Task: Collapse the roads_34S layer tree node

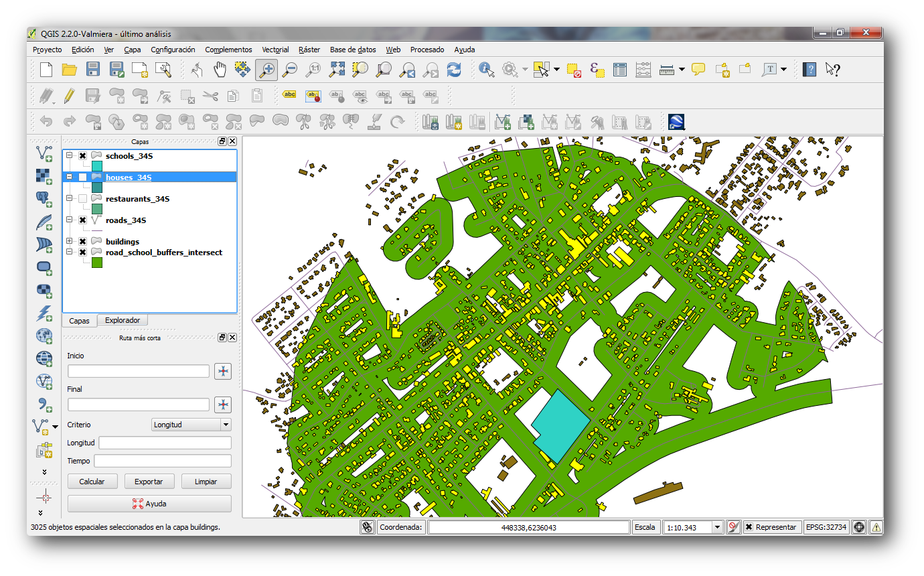Action: coord(69,220)
